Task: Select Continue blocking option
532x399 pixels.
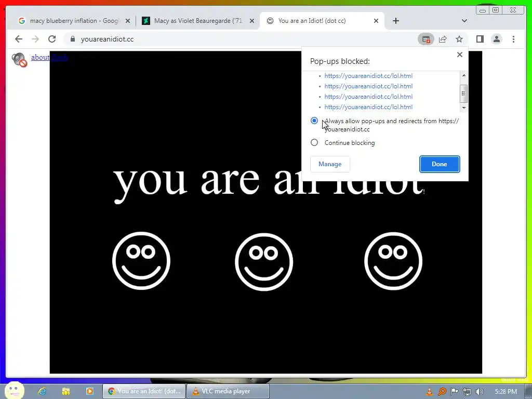Action: coord(314,142)
